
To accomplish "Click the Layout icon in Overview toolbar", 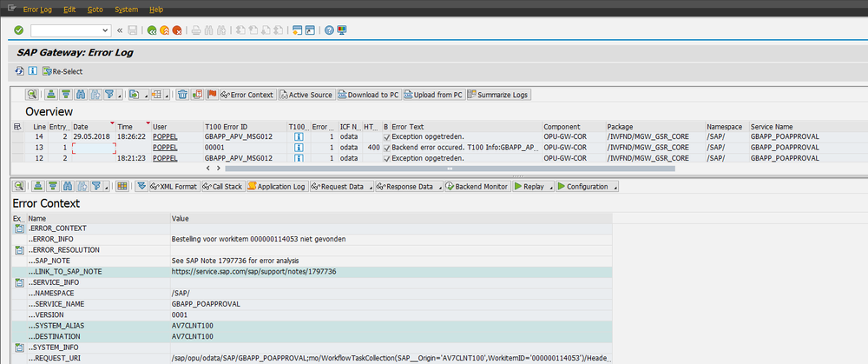I will point(156,95).
